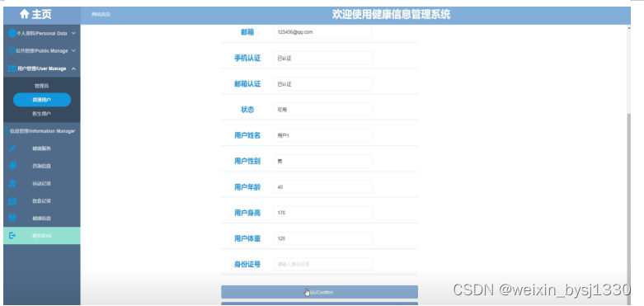Click the 用户管理/User Manage label
644x306 pixels.
tap(42, 68)
